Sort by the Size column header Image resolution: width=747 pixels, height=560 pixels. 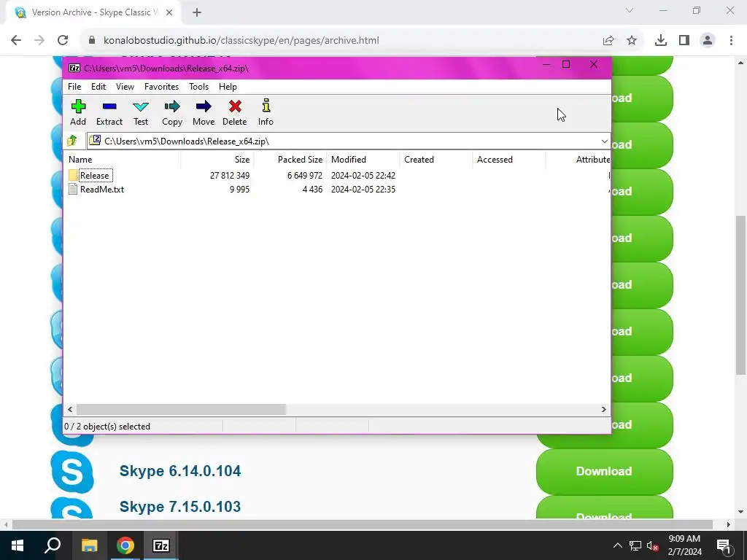[217, 160]
